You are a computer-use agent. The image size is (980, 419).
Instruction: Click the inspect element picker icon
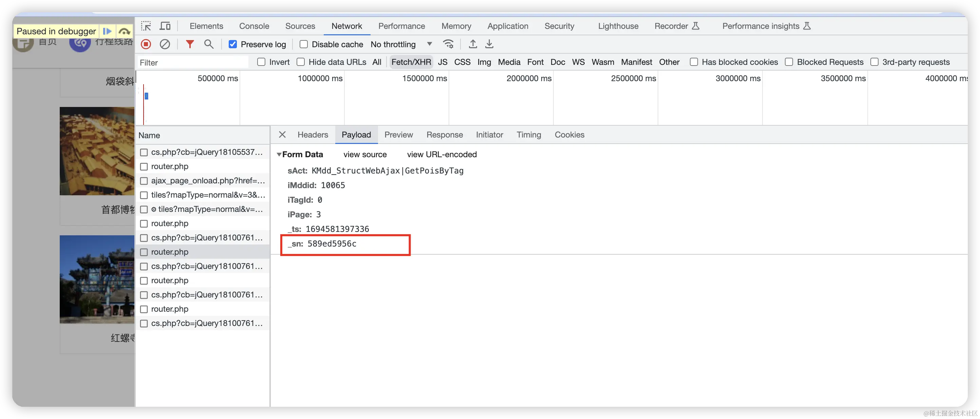tap(146, 26)
